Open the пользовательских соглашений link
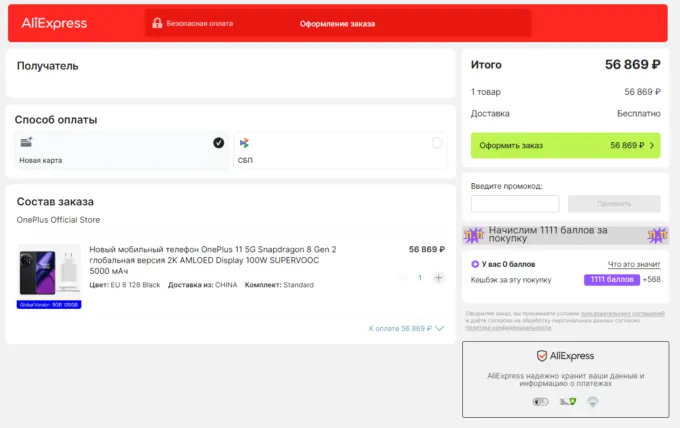Viewport: 680px width, 428px height. 627,314
